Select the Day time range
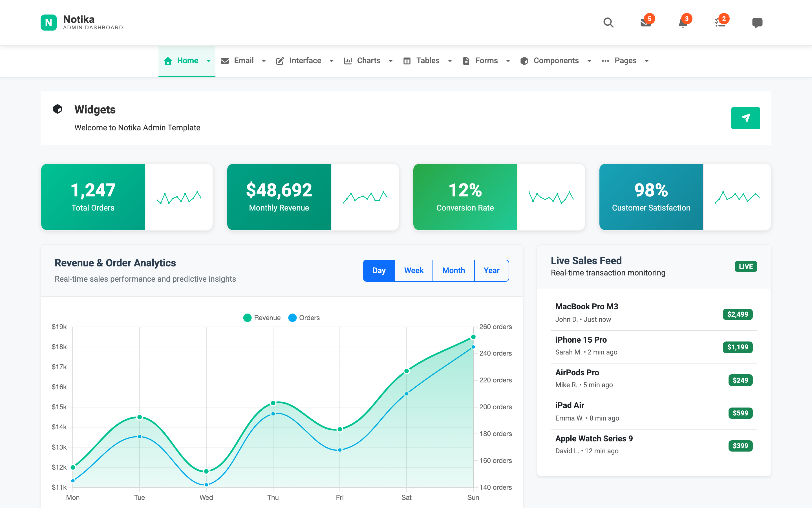 click(x=379, y=270)
